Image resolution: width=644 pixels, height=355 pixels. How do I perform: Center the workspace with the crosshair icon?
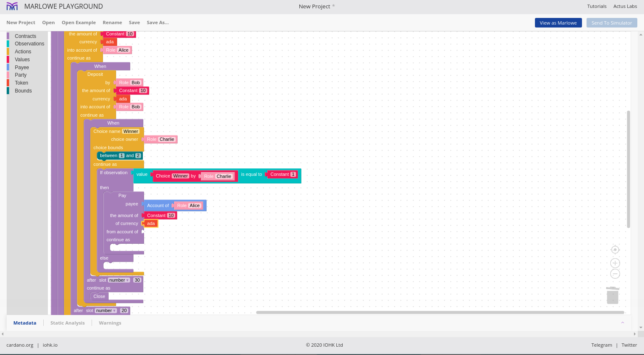click(615, 250)
